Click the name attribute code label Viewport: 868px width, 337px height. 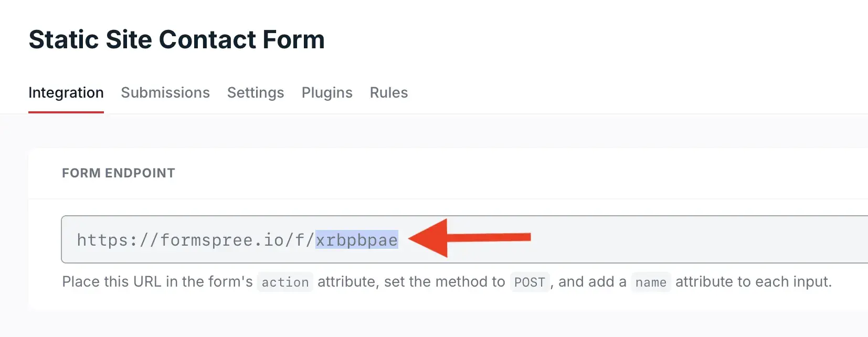(x=651, y=282)
